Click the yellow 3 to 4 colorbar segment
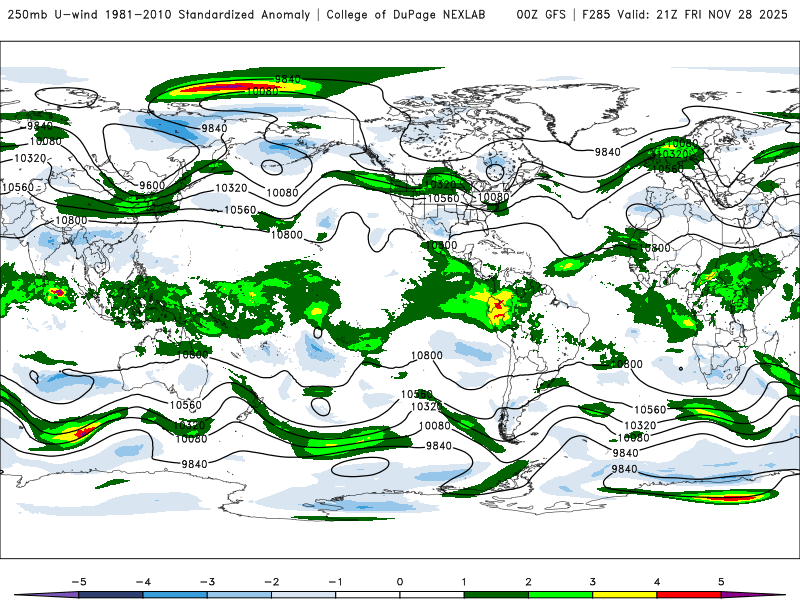Image resolution: width=800 pixels, height=600 pixels. tap(624, 595)
